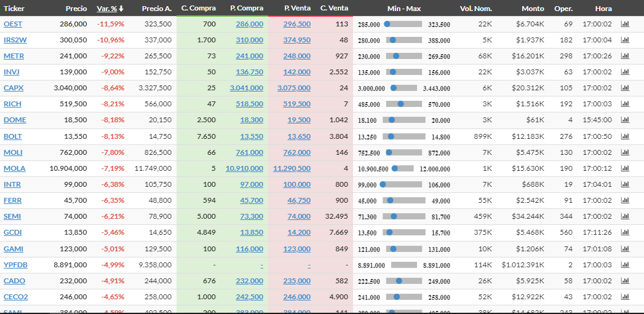Click sell price 374,950 for IRS2W
644x314 pixels.
pyautogui.click(x=297, y=40)
